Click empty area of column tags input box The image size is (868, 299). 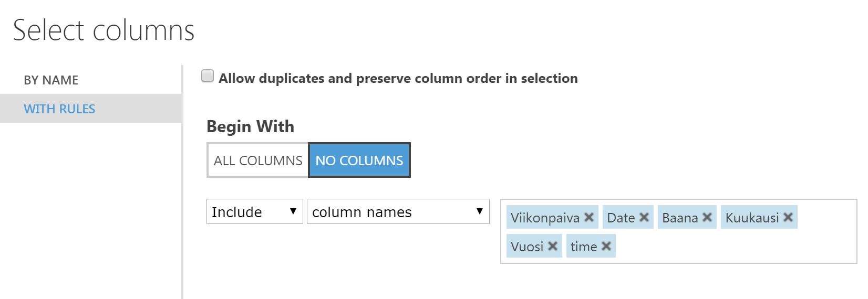(x=736, y=247)
